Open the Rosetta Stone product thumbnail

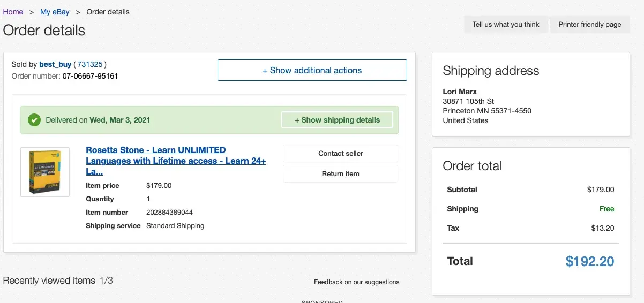(x=45, y=172)
